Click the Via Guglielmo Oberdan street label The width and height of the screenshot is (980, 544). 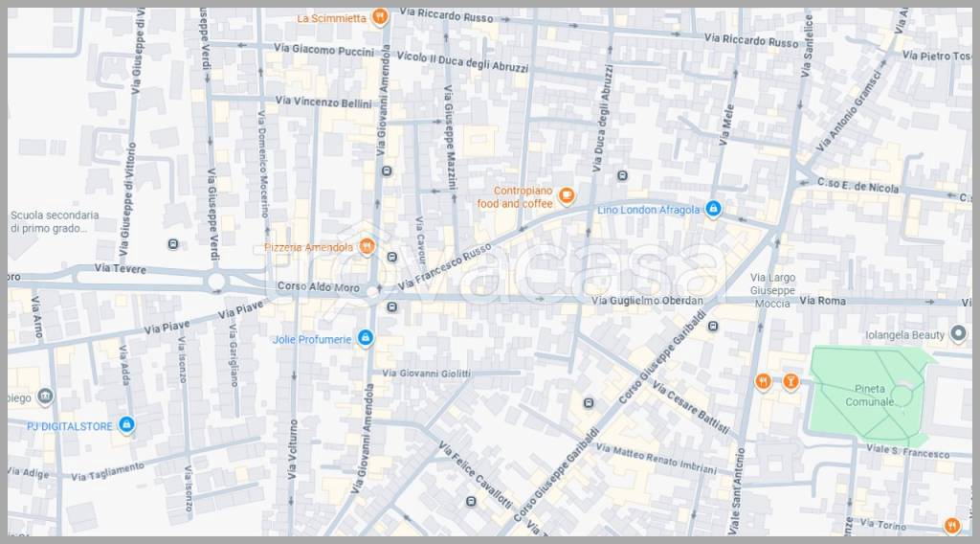pyautogui.click(x=648, y=301)
